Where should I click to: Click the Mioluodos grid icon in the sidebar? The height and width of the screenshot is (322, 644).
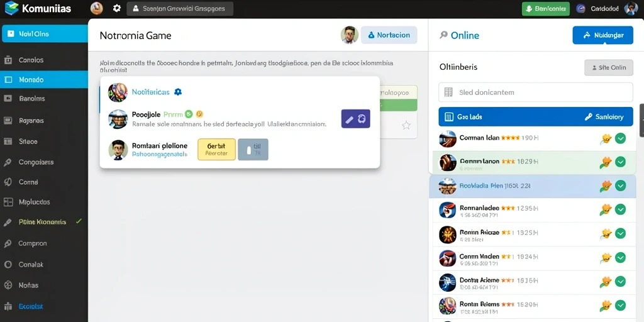tap(8, 202)
